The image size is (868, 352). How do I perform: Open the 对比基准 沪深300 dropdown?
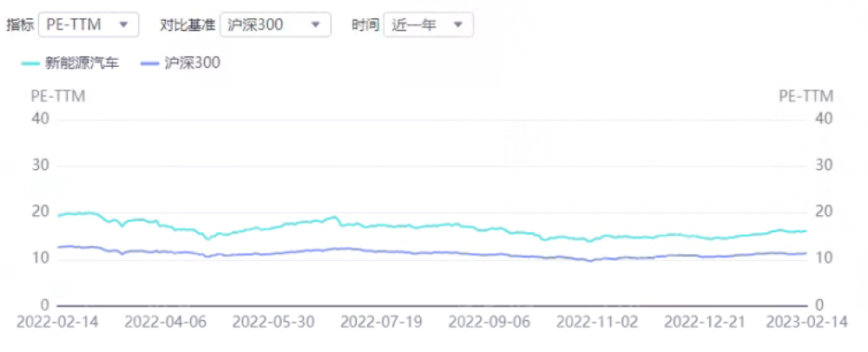(274, 24)
